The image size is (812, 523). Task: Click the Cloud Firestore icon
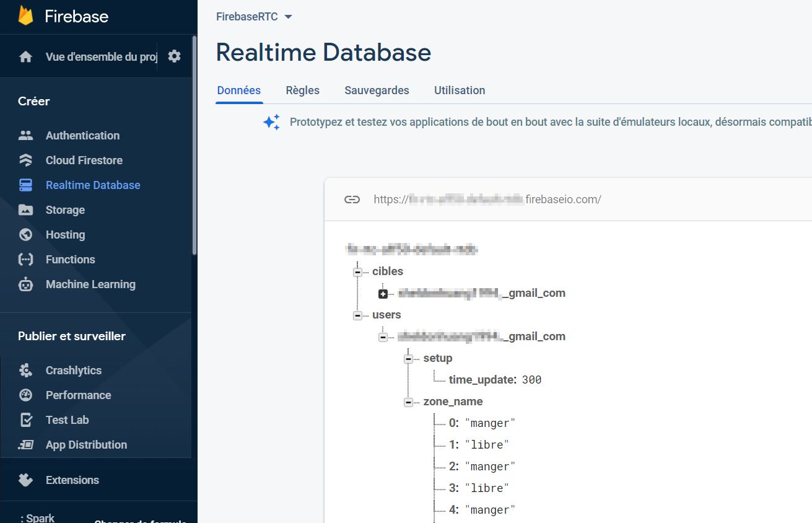[x=25, y=160]
